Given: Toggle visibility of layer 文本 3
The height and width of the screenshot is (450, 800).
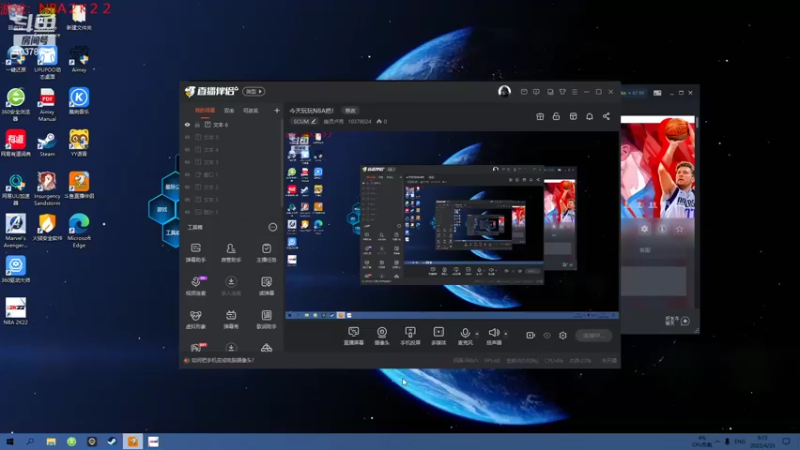Looking at the screenshot, I should click(187, 162).
